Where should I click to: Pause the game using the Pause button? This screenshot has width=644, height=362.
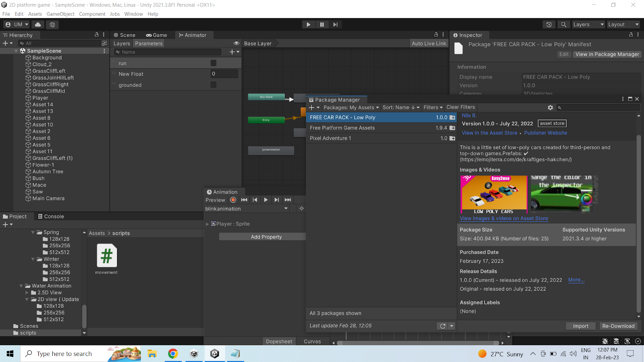point(322,25)
